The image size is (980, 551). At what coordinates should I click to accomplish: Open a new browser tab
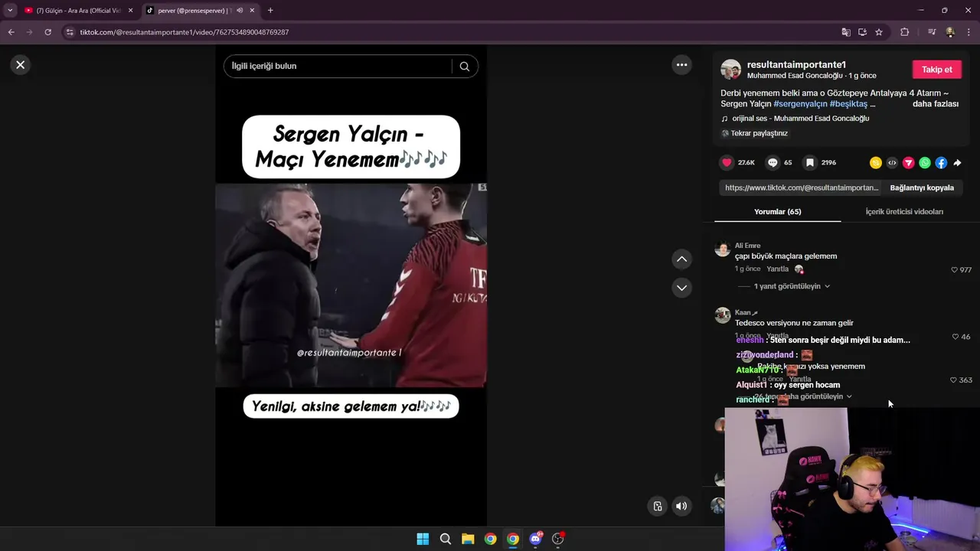tap(270, 11)
